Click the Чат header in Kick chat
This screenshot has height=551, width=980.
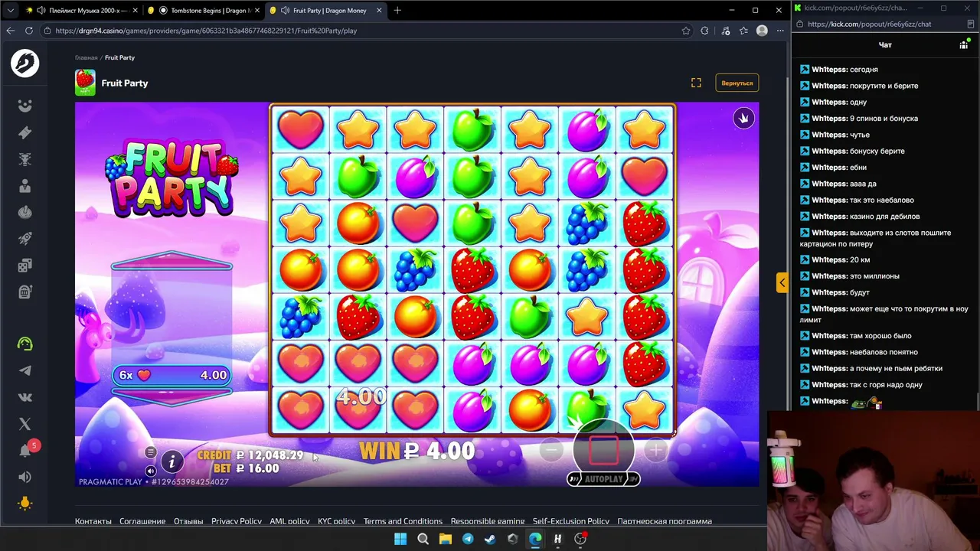tap(885, 45)
